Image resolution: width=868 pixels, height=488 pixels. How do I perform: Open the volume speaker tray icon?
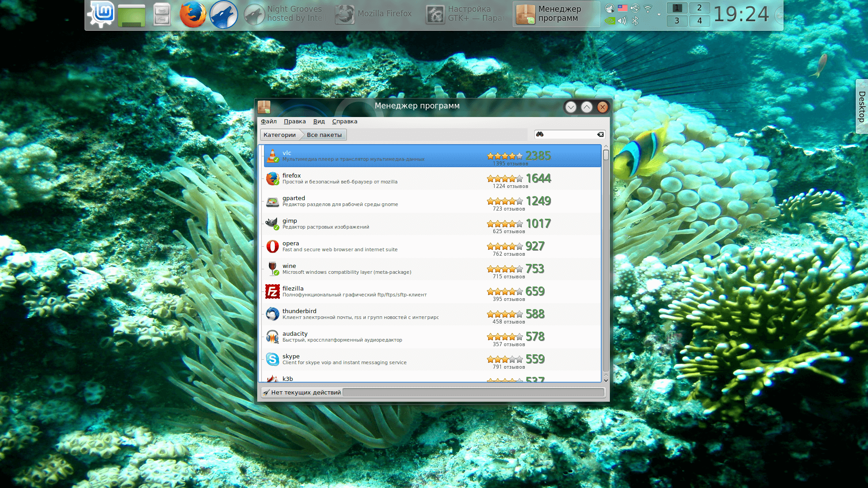pyautogui.click(x=623, y=21)
